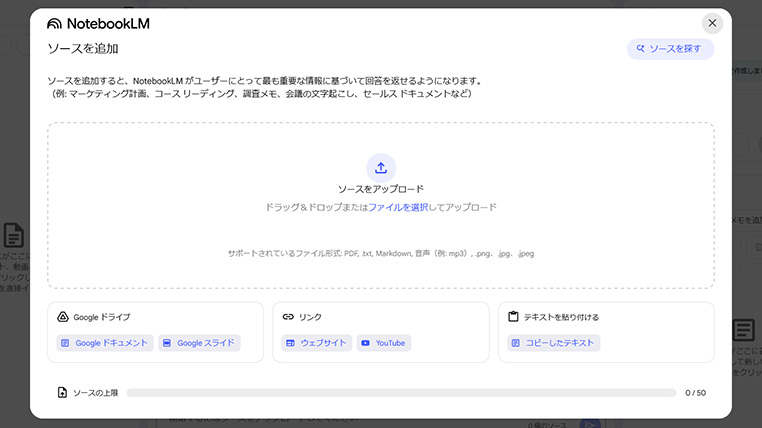Click the Google ドライブ label

coord(102,317)
